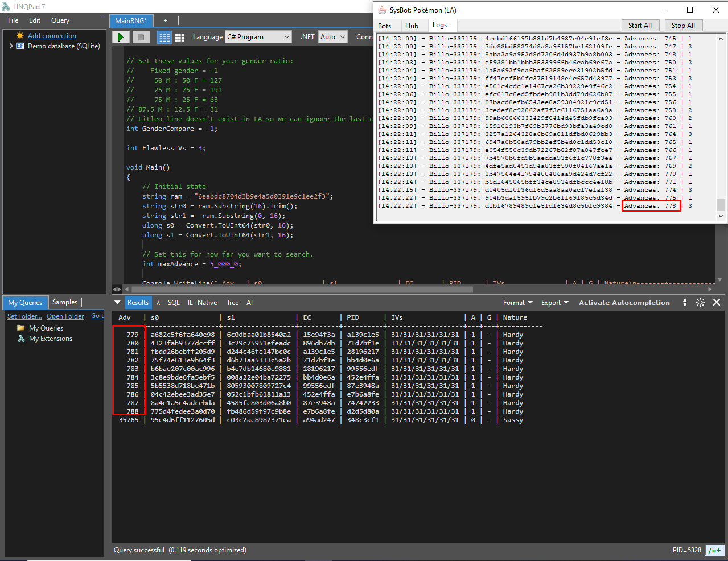
Task: Click the Add connection star icon
Action: tap(20, 35)
